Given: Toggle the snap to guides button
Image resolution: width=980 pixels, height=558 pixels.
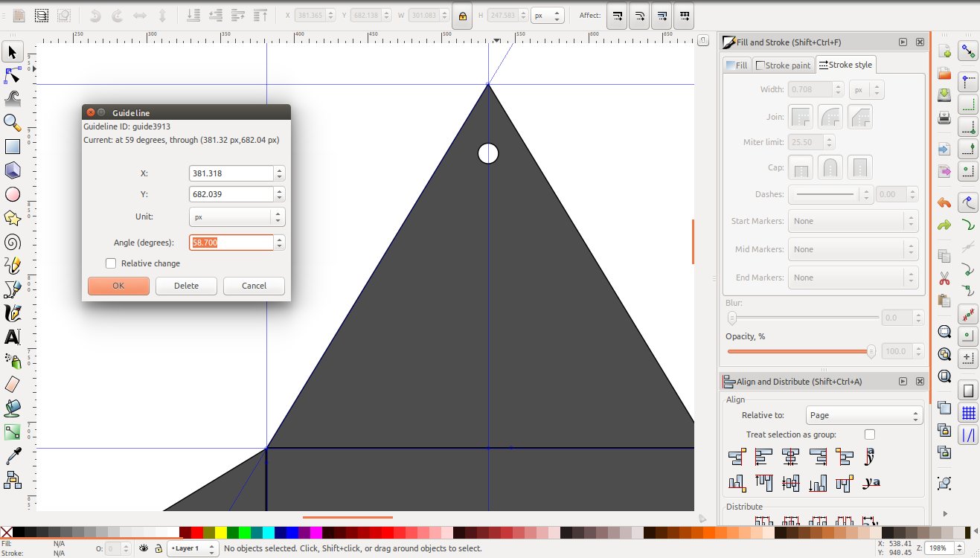Looking at the screenshot, I should point(969,435).
